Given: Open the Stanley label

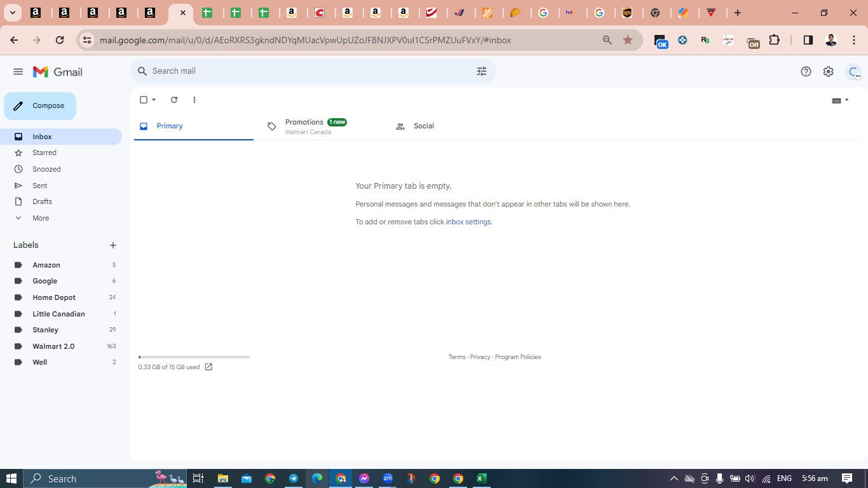Looking at the screenshot, I should click(61, 330).
